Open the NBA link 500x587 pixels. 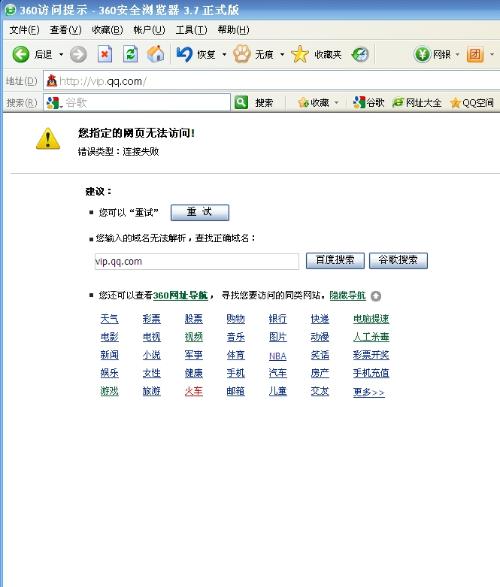[278, 356]
